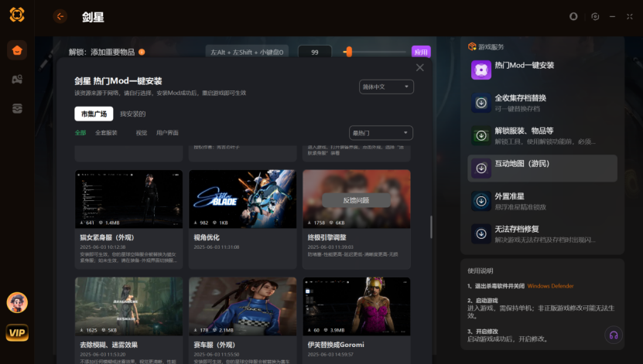Open settings from the hexagon gear icon
Viewport: 643px width, 364px height.
click(x=595, y=16)
